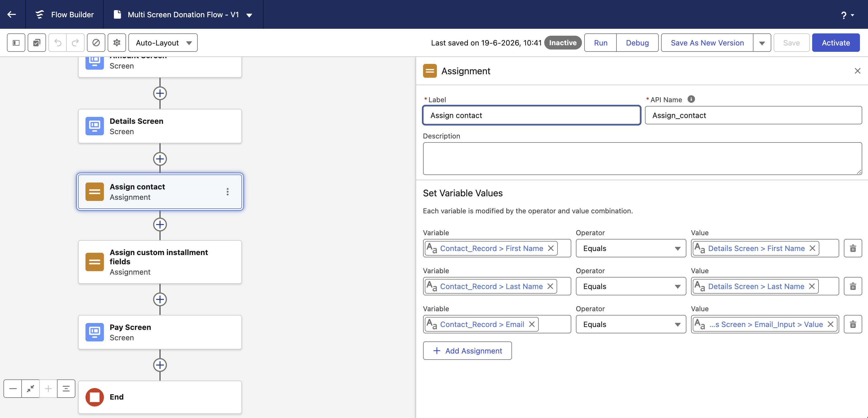Select Assign custom installment fields element

click(x=160, y=262)
